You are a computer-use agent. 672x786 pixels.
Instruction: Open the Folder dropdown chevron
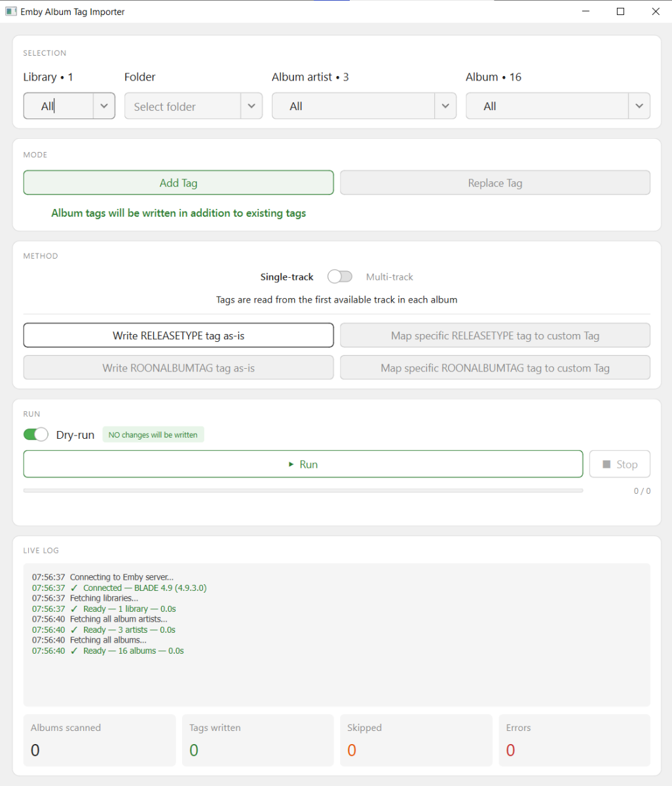[252, 106]
